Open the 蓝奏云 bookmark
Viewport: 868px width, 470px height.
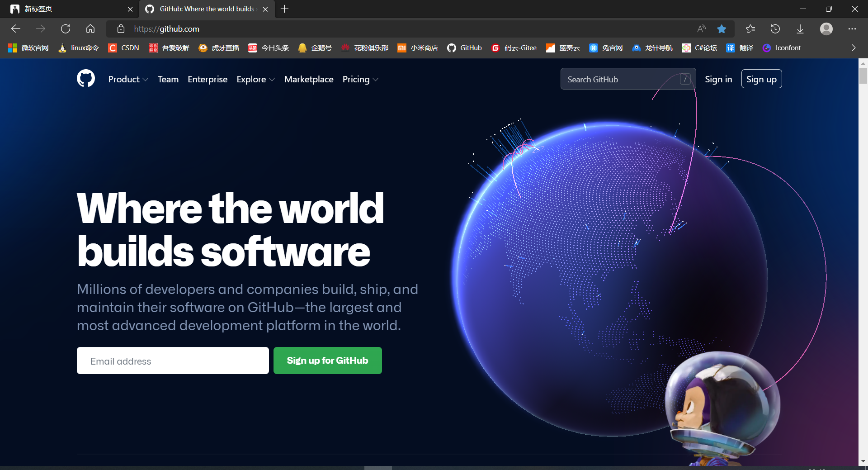coord(563,48)
